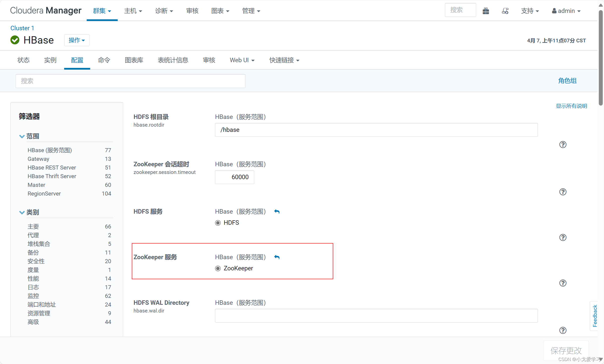
Task: Switch to the 表统计信息 tab
Action: click(x=173, y=60)
